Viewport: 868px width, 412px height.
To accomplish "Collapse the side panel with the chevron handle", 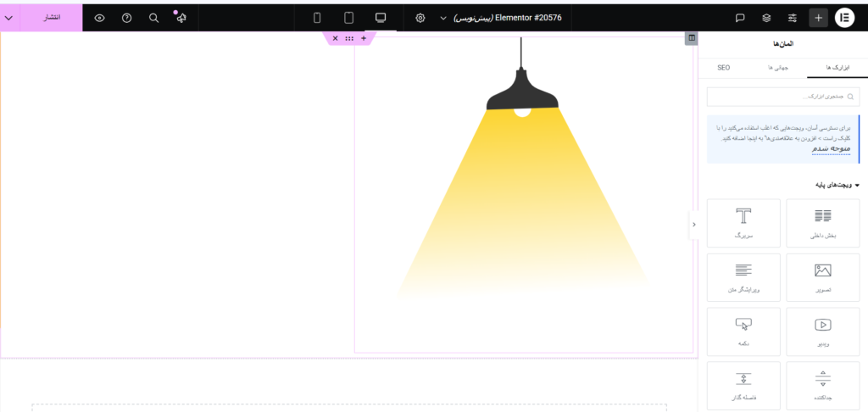I will [694, 225].
